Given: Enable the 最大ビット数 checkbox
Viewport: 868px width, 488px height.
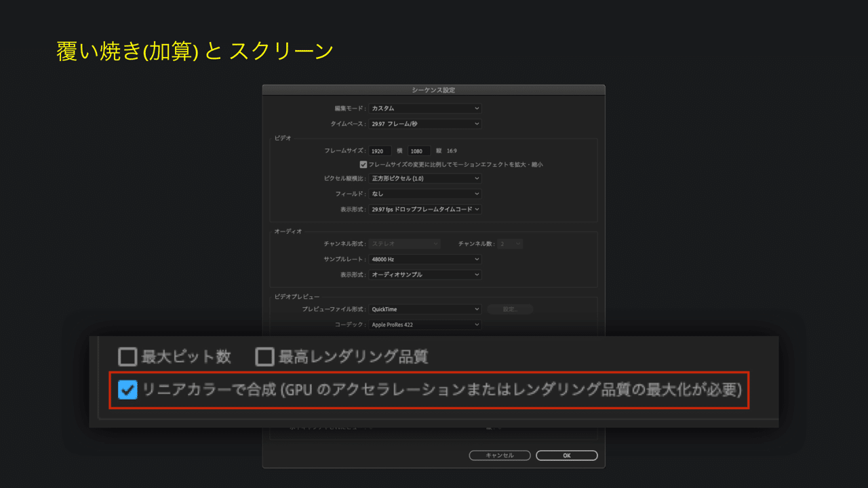Looking at the screenshot, I should (127, 357).
